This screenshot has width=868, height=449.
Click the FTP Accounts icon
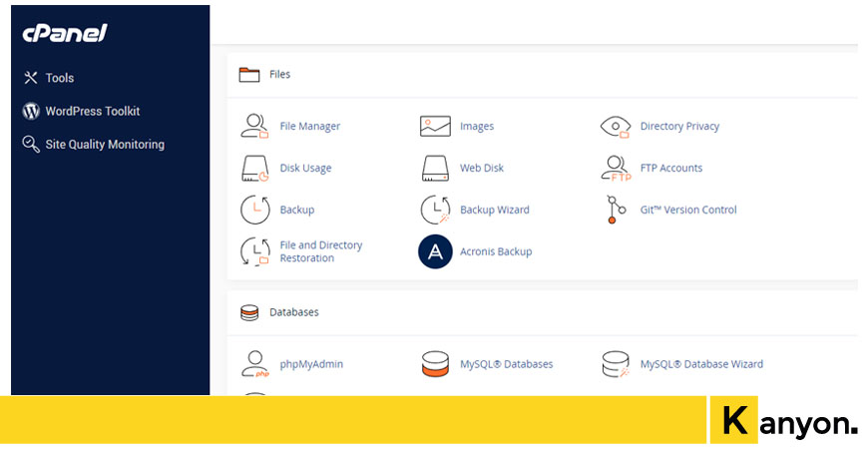[616, 169]
